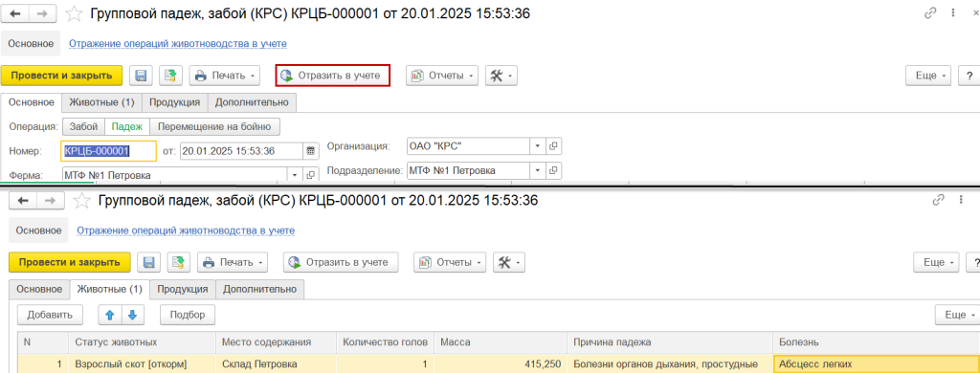This screenshot has width=980, height=373.
Task: Select the Забой operation toggle
Action: coord(83,126)
